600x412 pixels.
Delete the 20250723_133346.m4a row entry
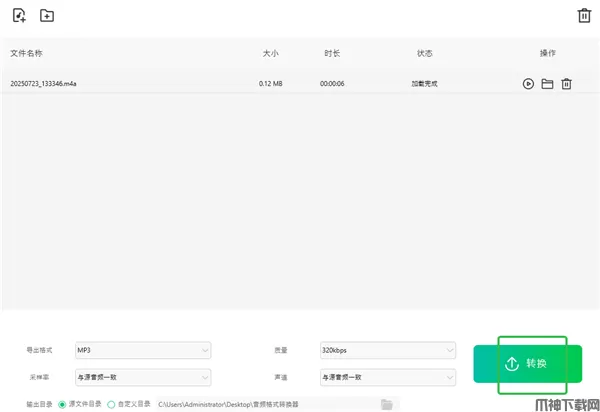[566, 84]
